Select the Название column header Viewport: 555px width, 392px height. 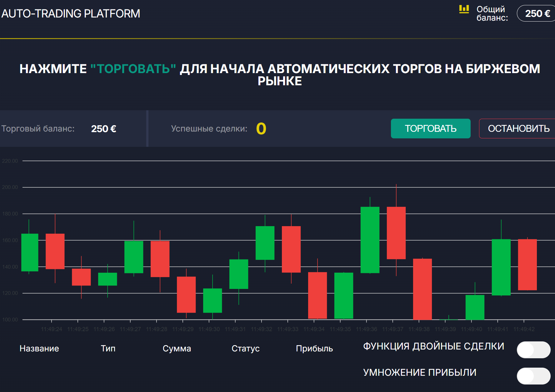coord(39,349)
